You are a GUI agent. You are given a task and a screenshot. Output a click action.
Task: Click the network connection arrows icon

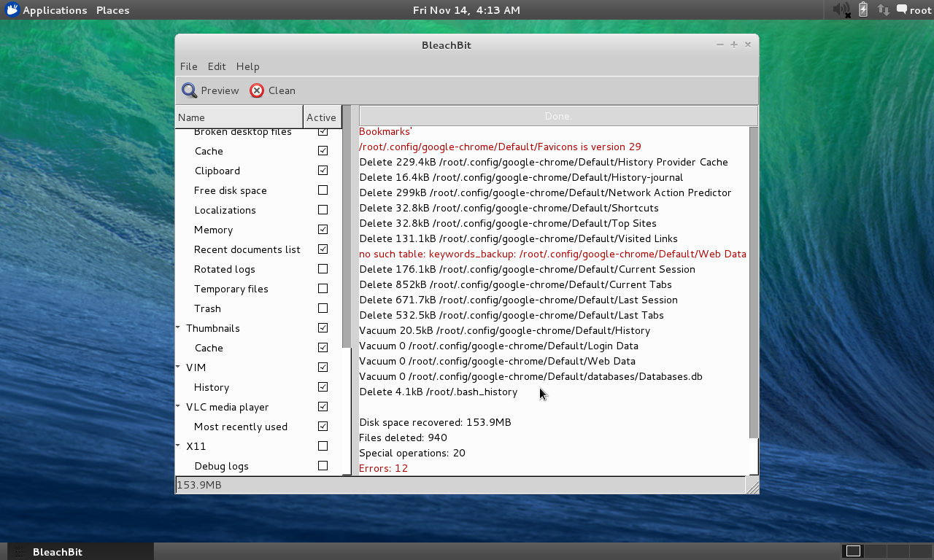click(884, 9)
